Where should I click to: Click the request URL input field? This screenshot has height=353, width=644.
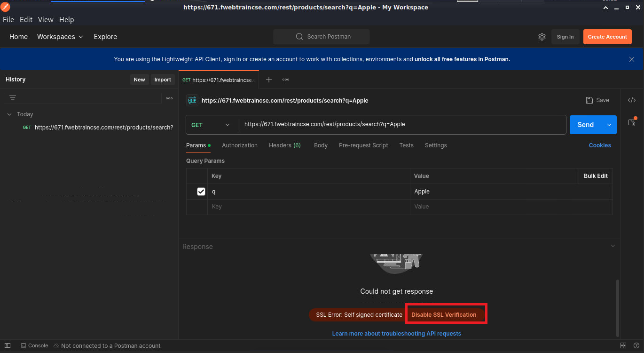click(400, 125)
